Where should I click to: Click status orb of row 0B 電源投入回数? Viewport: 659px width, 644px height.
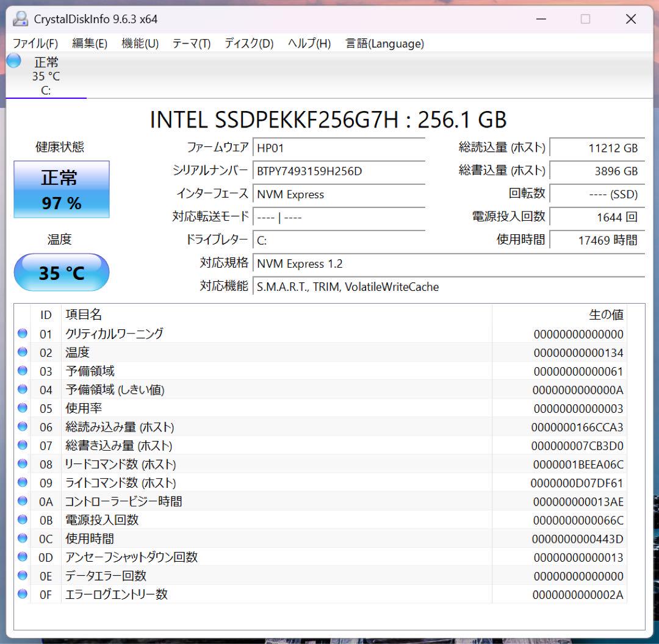point(23,520)
